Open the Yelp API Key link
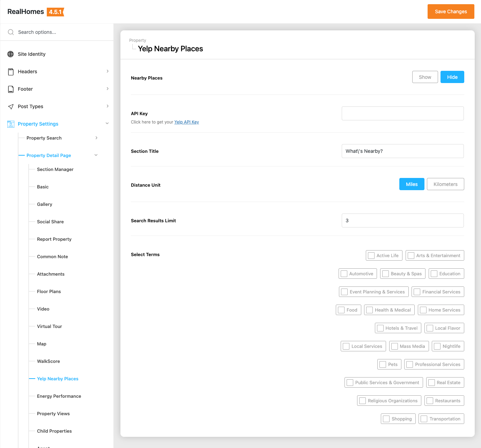This screenshot has width=481, height=448. [x=186, y=122]
